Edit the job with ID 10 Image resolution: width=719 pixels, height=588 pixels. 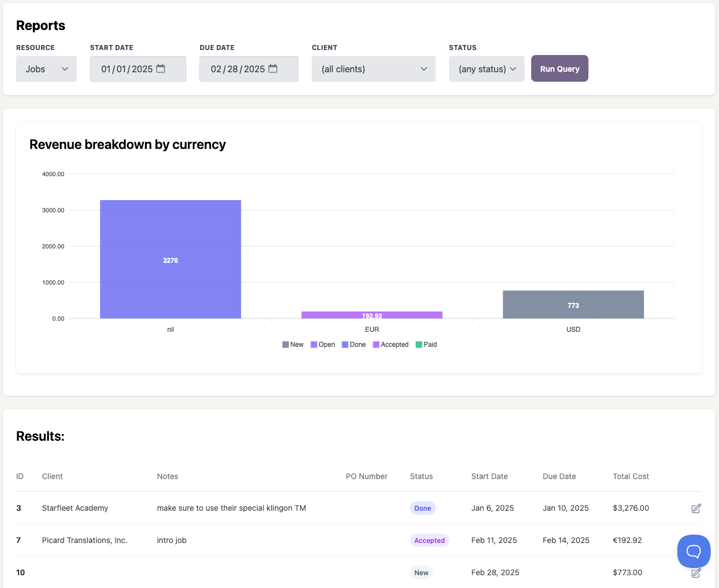(x=695, y=572)
